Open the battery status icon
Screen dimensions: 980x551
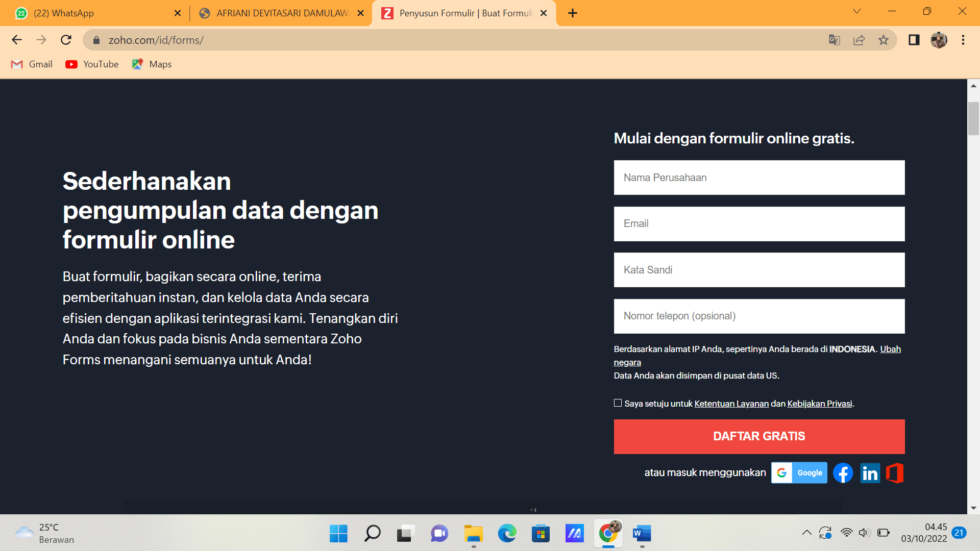click(x=884, y=533)
